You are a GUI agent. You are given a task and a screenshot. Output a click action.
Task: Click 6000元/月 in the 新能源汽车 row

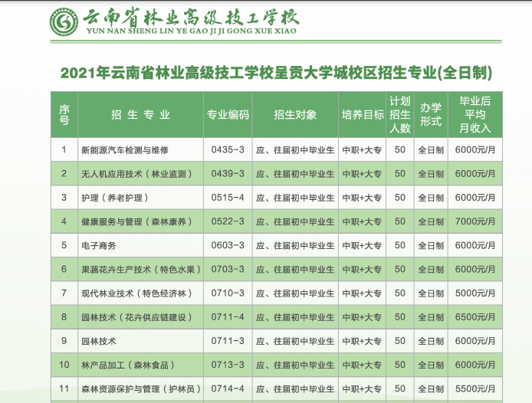[x=475, y=149]
